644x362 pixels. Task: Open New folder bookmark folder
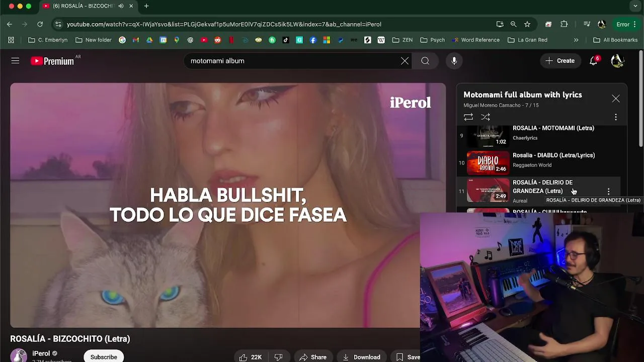93,40
